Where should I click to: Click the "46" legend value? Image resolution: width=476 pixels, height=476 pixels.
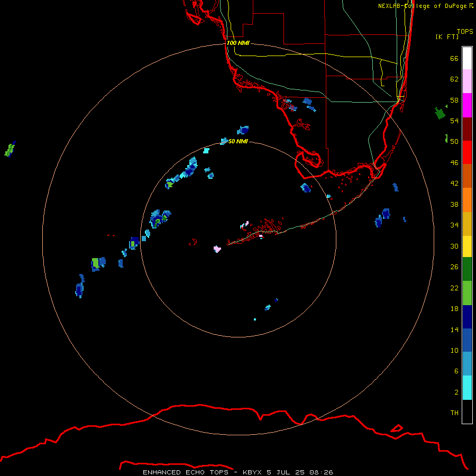(x=454, y=162)
